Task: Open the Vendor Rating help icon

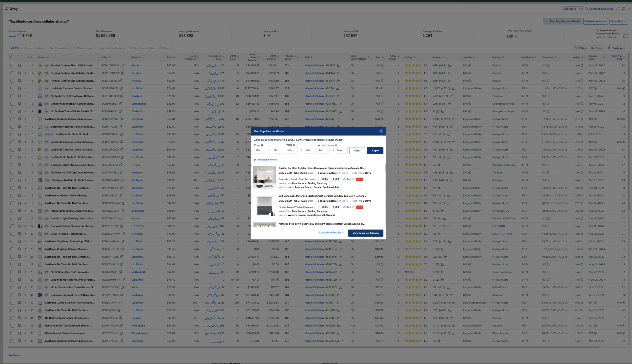Action: click(x=336, y=145)
